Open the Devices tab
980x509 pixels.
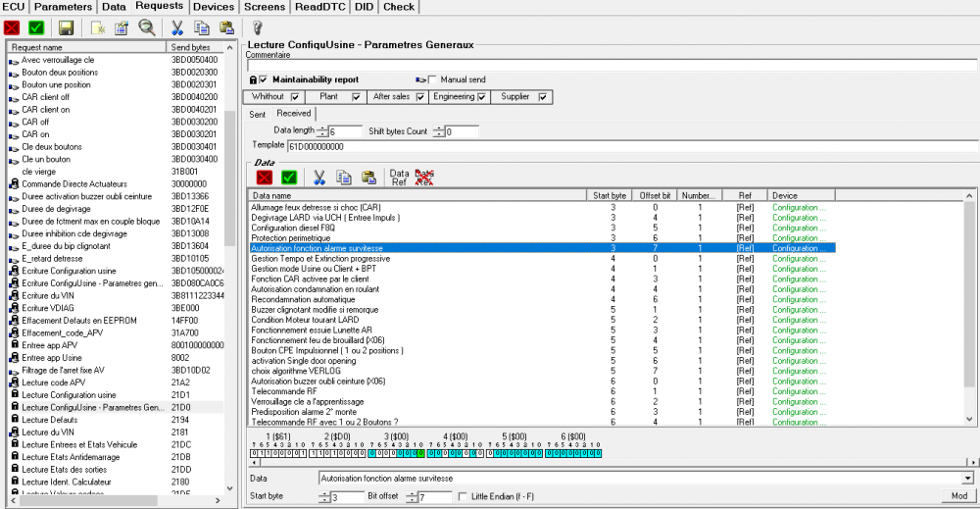213,7
